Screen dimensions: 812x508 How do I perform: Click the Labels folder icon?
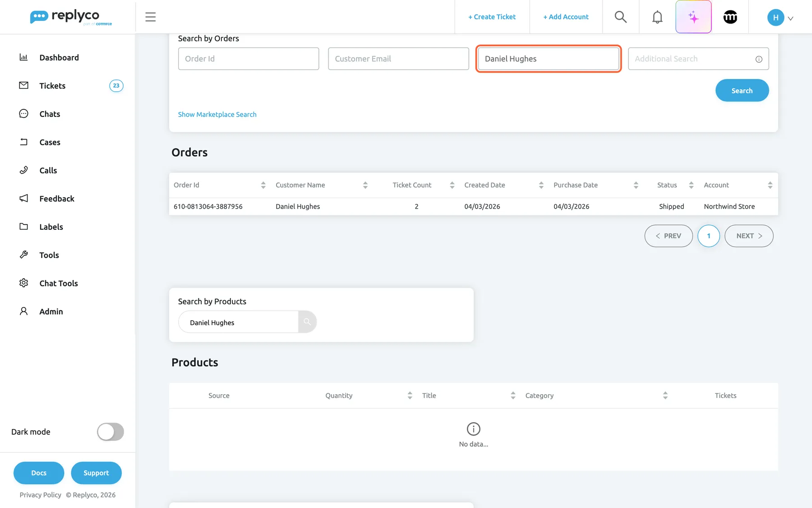click(24, 227)
